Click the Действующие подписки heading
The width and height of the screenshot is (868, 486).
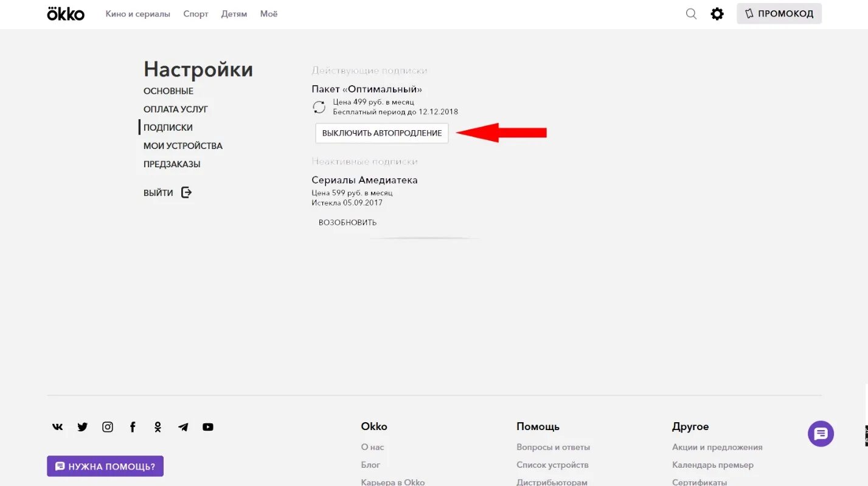coord(370,71)
